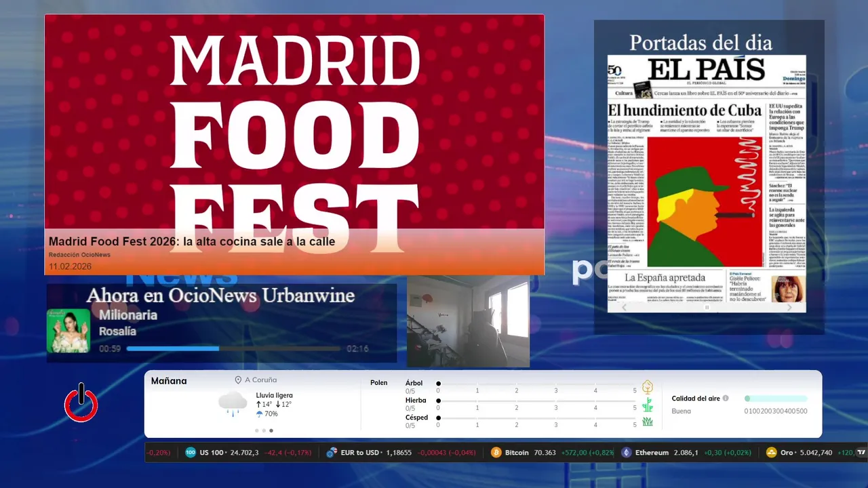Select the first weather carousel dot
This screenshot has width=868, height=488.
[256, 430]
